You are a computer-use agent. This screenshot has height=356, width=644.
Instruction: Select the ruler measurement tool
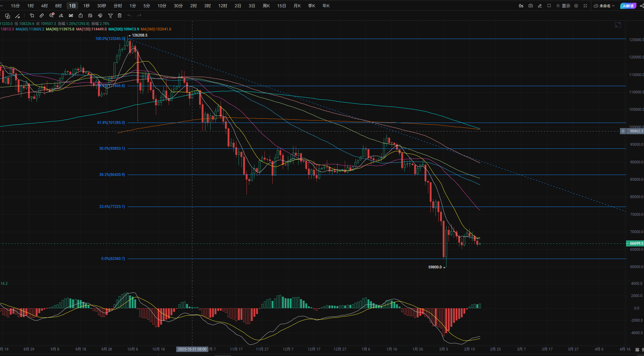pos(42,16)
